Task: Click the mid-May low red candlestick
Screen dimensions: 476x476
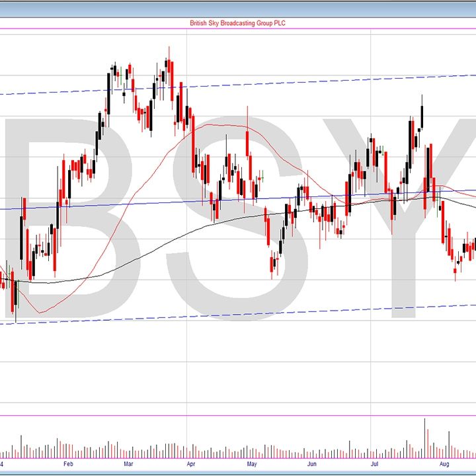Action: pos(272,264)
